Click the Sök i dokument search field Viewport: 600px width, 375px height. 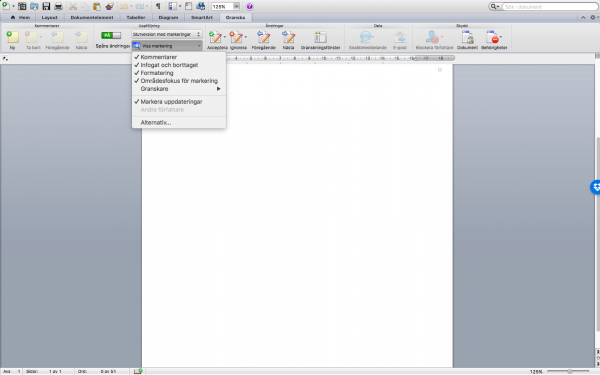[550, 7]
